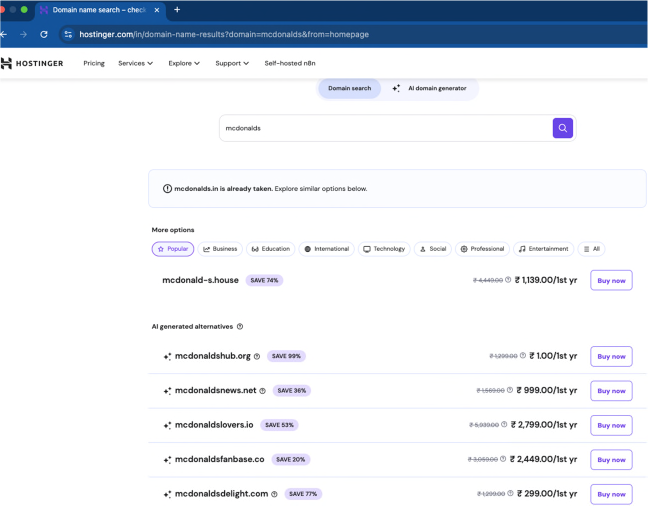Select the Professional filter chip
648x506 pixels.
pos(482,249)
